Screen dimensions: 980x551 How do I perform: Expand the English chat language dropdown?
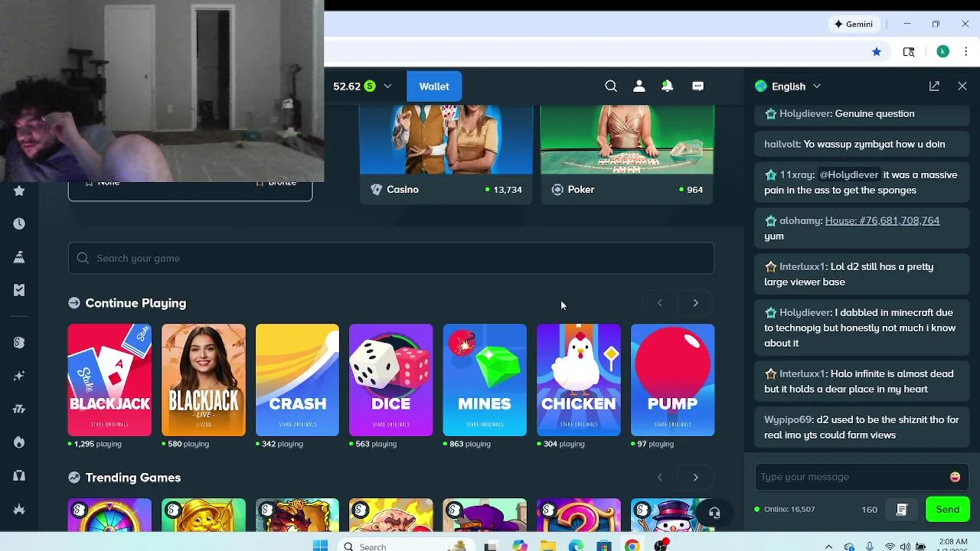(817, 86)
